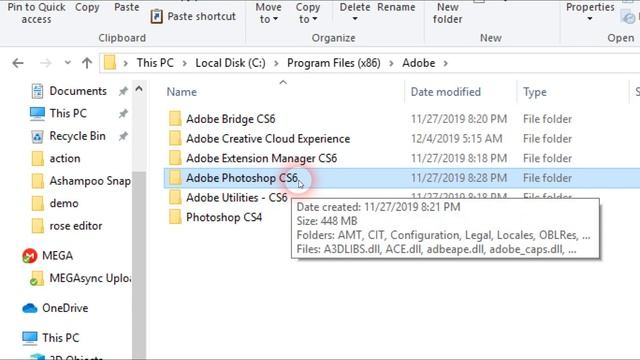Open the Move to dropdown
The height and width of the screenshot is (360, 640).
pyautogui.click(x=269, y=13)
